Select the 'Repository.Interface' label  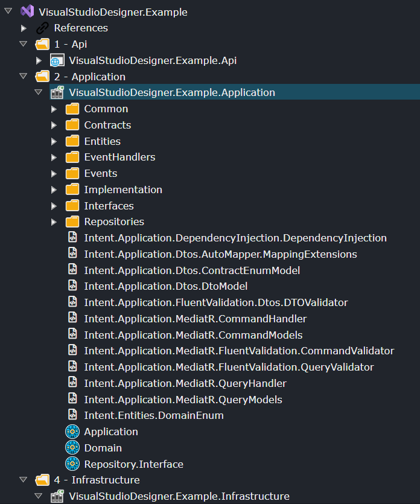[x=134, y=464]
